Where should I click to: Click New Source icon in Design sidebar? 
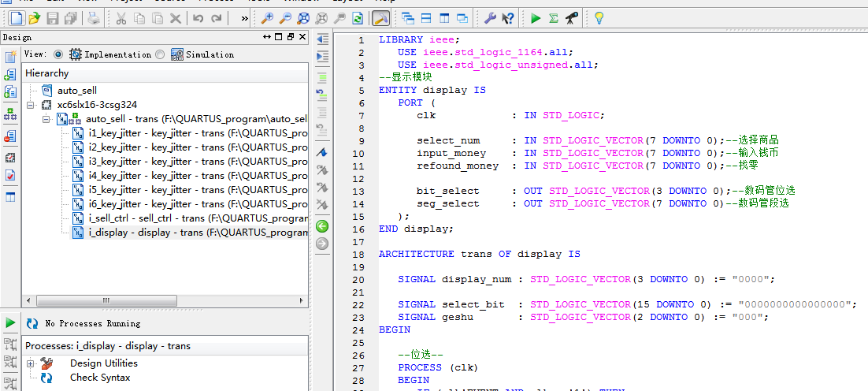pyautogui.click(x=10, y=57)
